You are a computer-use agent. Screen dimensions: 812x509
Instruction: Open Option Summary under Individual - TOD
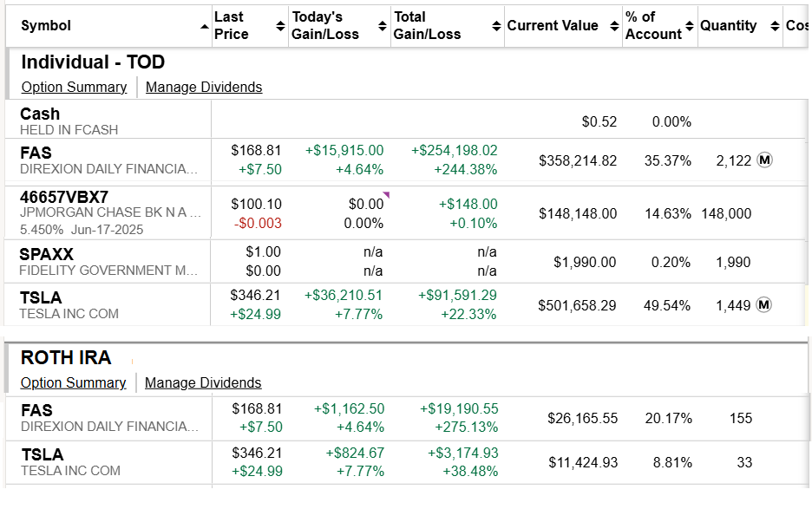pyautogui.click(x=74, y=87)
